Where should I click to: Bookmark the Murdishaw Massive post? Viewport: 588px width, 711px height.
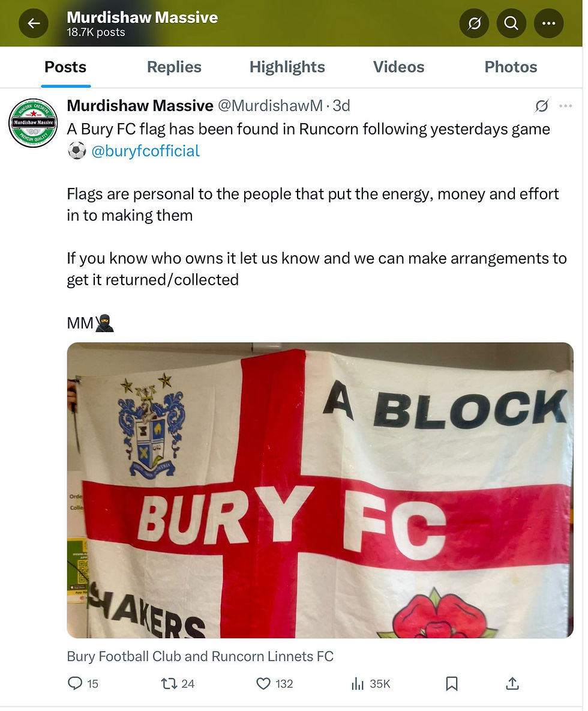[452, 683]
